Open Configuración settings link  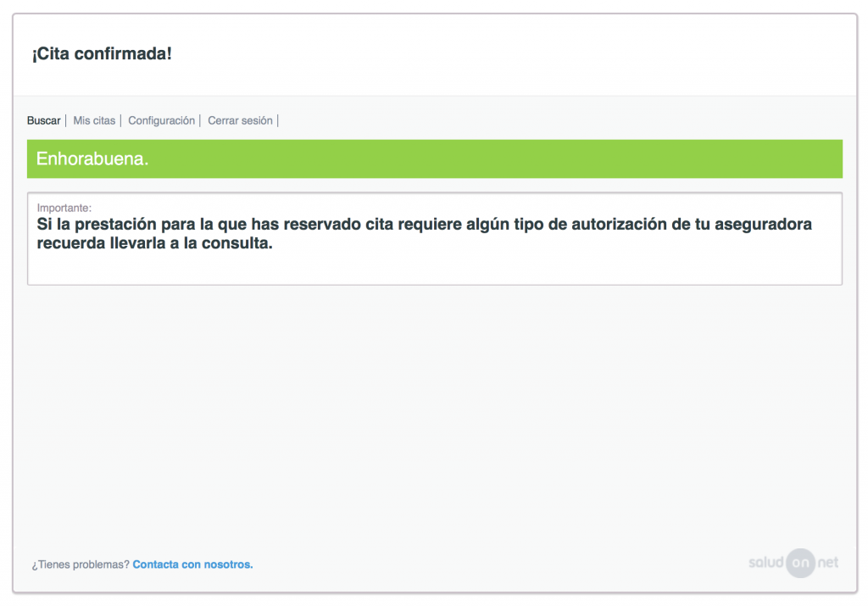(162, 120)
